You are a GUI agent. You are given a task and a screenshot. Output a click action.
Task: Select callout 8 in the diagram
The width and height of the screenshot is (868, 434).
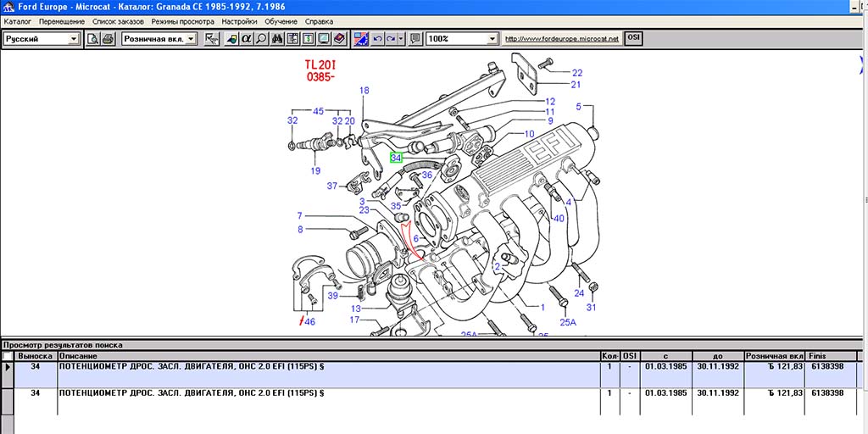301,229
